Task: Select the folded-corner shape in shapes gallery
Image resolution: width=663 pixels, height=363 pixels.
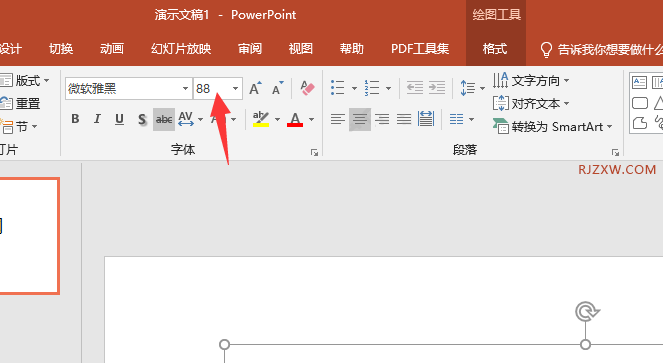Action: point(639,123)
